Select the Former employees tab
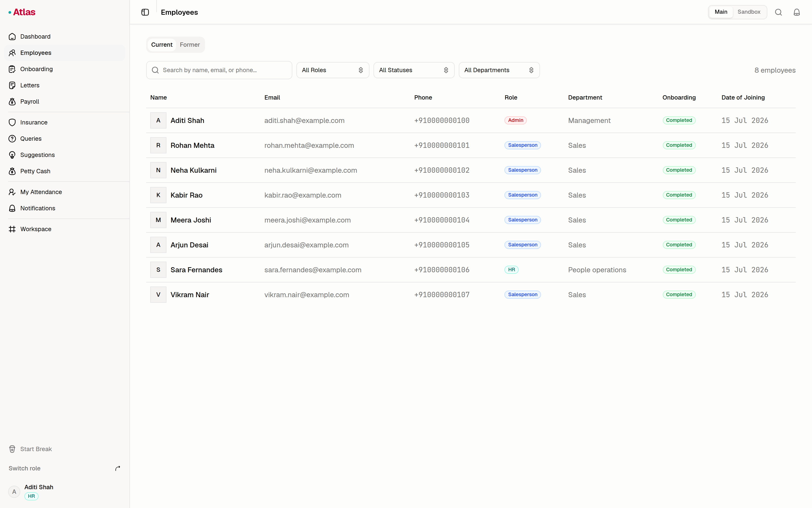The height and width of the screenshot is (508, 812). [190, 45]
